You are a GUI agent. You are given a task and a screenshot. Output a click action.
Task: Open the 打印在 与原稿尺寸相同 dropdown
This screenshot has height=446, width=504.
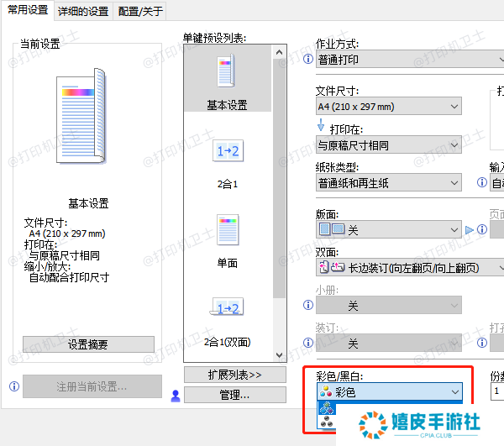(389, 145)
